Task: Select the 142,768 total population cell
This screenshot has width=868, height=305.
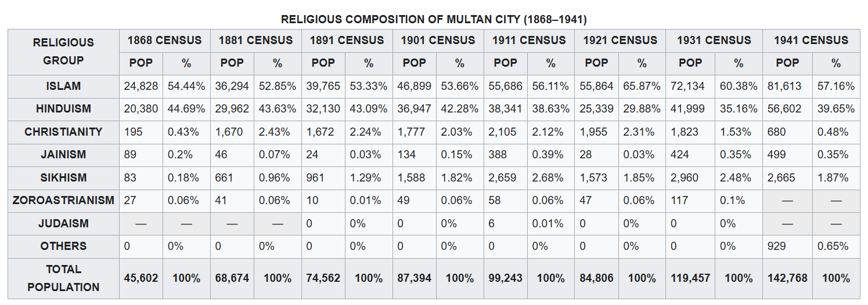Action: pyautogui.click(x=787, y=278)
